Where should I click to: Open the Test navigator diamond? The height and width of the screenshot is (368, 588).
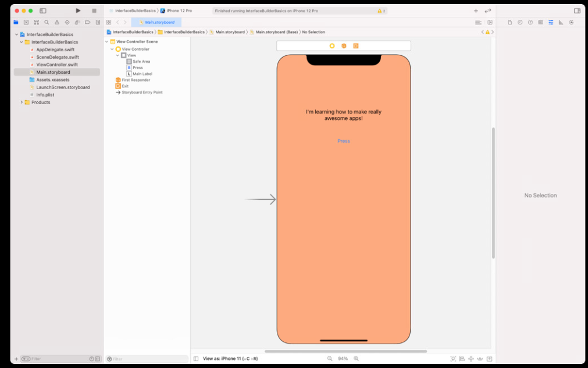(67, 23)
